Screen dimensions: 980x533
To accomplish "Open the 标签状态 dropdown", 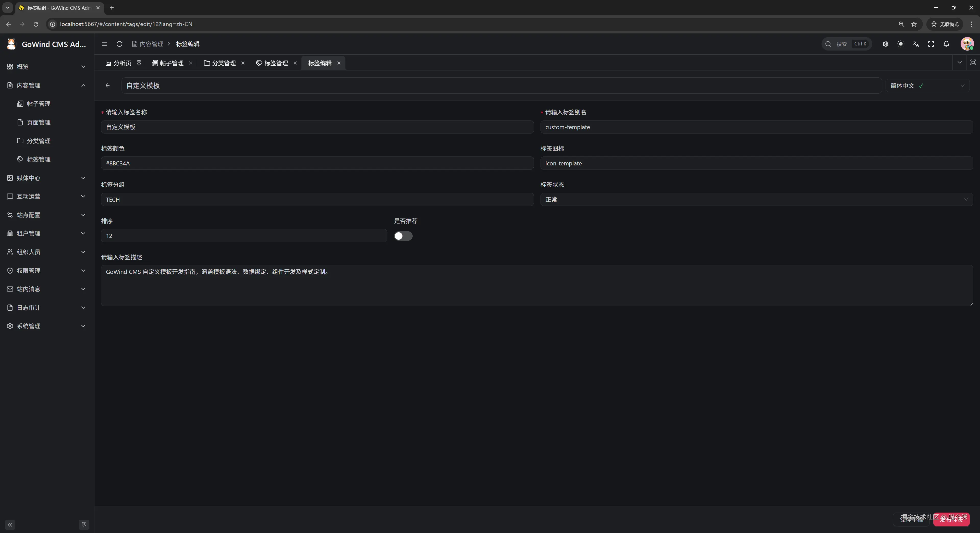I will pos(756,199).
